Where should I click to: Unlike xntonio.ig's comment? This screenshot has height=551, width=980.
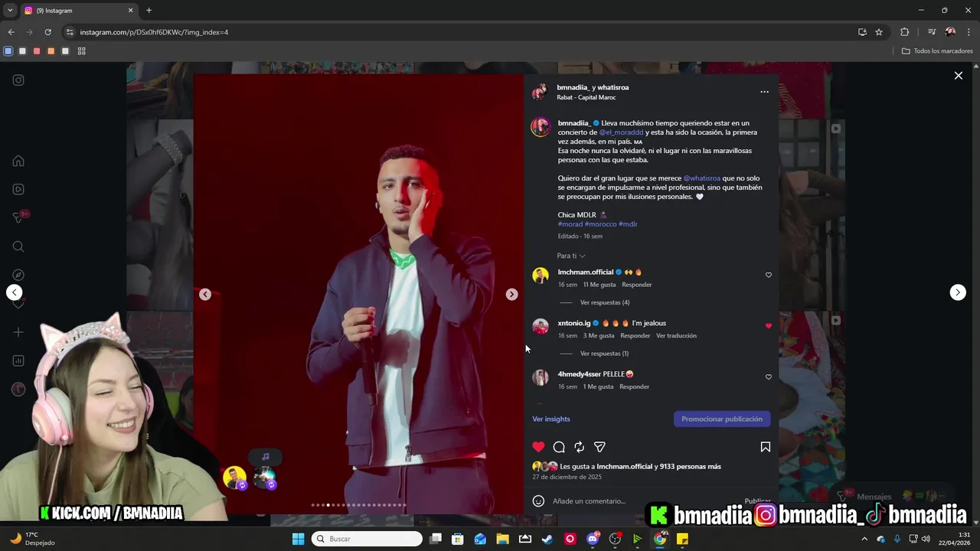(769, 326)
